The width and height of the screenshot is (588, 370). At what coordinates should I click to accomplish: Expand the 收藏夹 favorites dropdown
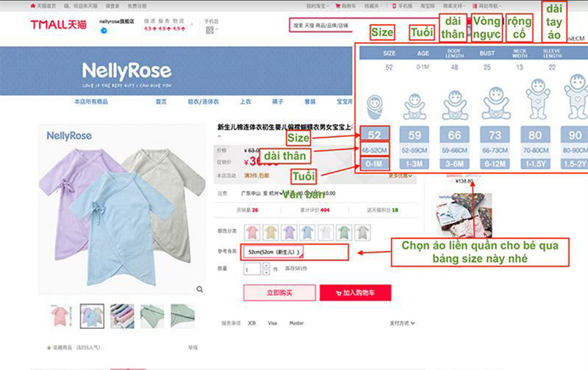coord(373,6)
